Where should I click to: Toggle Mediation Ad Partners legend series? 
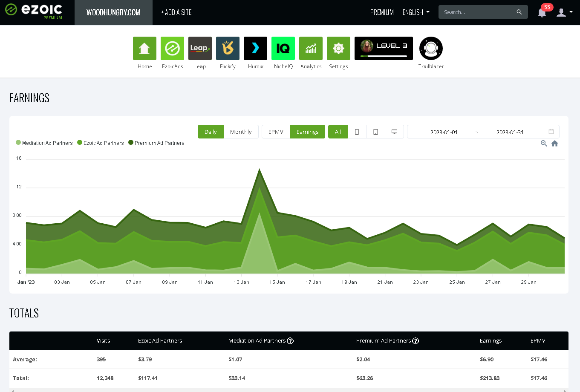tap(44, 143)
